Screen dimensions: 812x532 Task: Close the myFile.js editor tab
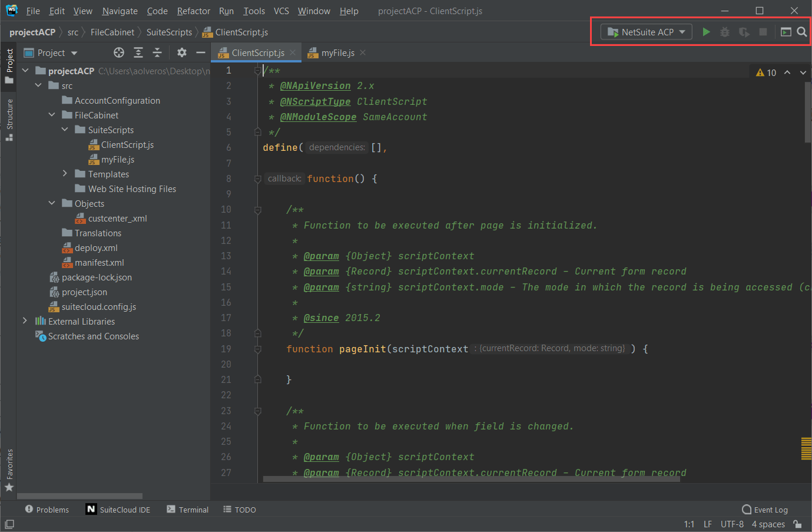[363, 52]
